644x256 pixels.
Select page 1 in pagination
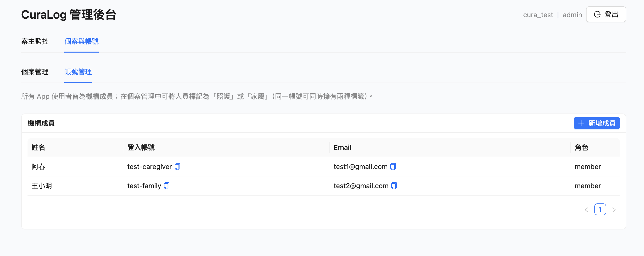coord(600,210)
